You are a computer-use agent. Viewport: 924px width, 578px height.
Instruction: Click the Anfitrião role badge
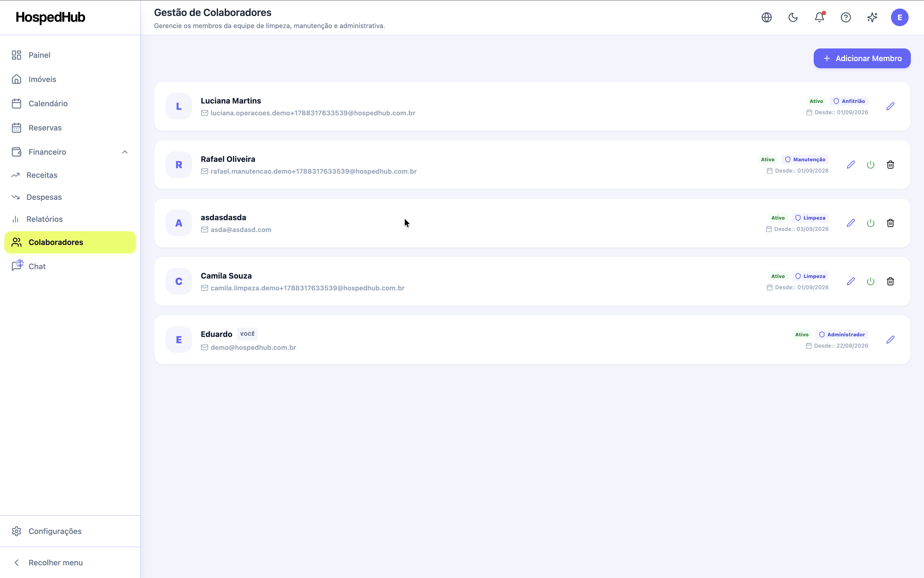849,101
